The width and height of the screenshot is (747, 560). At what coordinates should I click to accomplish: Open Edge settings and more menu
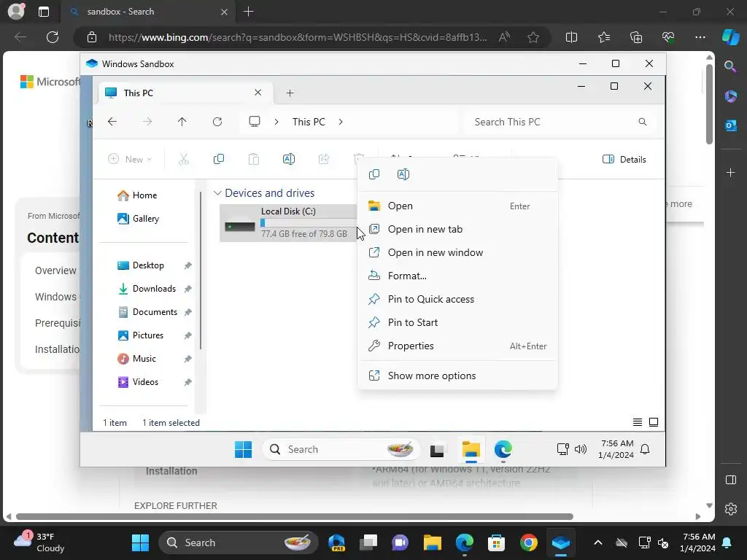(700, 37)
